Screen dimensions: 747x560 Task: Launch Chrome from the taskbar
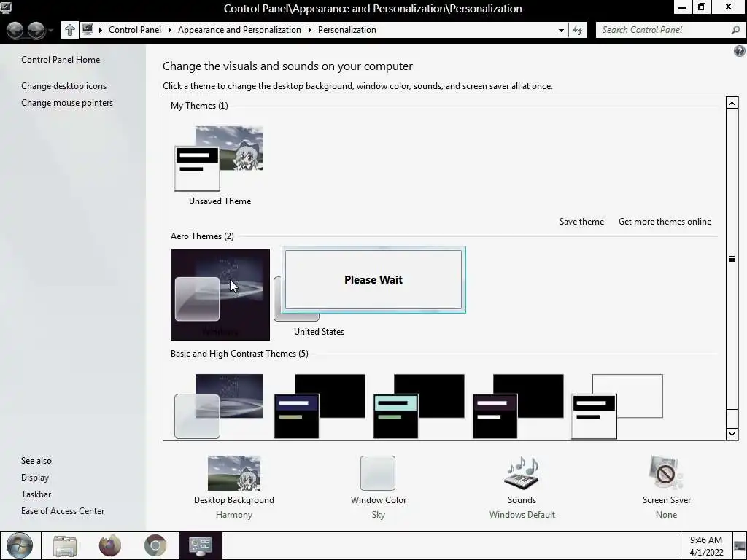[x=155, y=545]
